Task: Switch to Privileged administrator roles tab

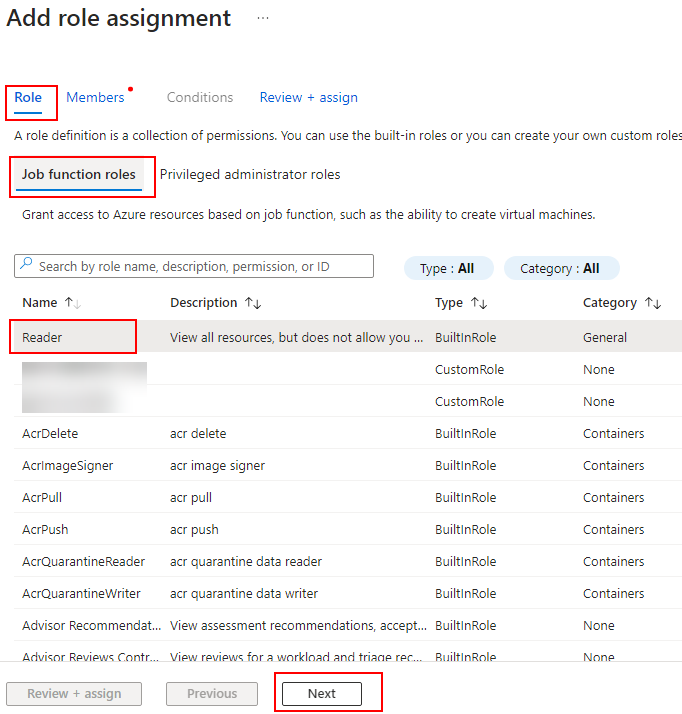Action: click(250, 174)
